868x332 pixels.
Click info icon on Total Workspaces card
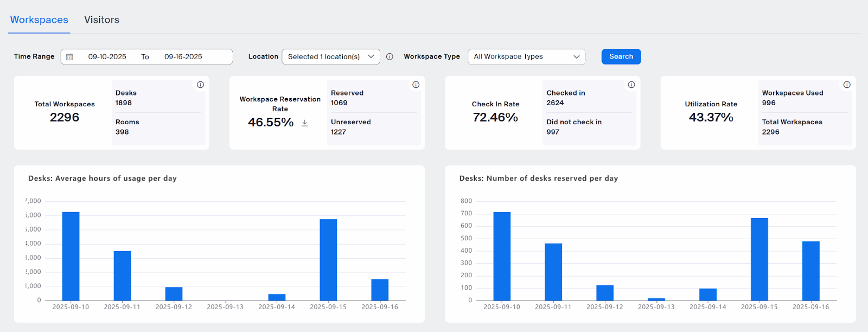[200, 85]
